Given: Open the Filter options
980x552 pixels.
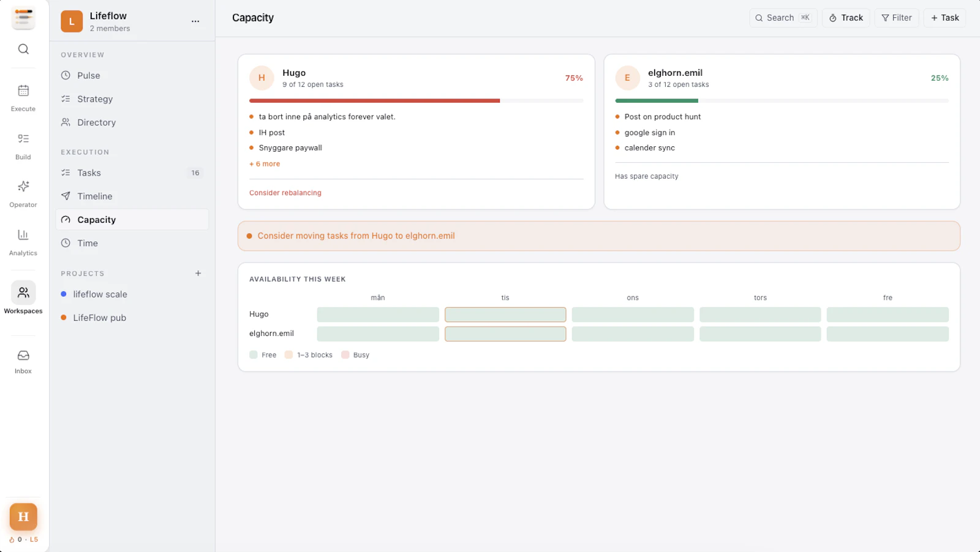Looking at the screenshot, I should [x=897, y=18].
